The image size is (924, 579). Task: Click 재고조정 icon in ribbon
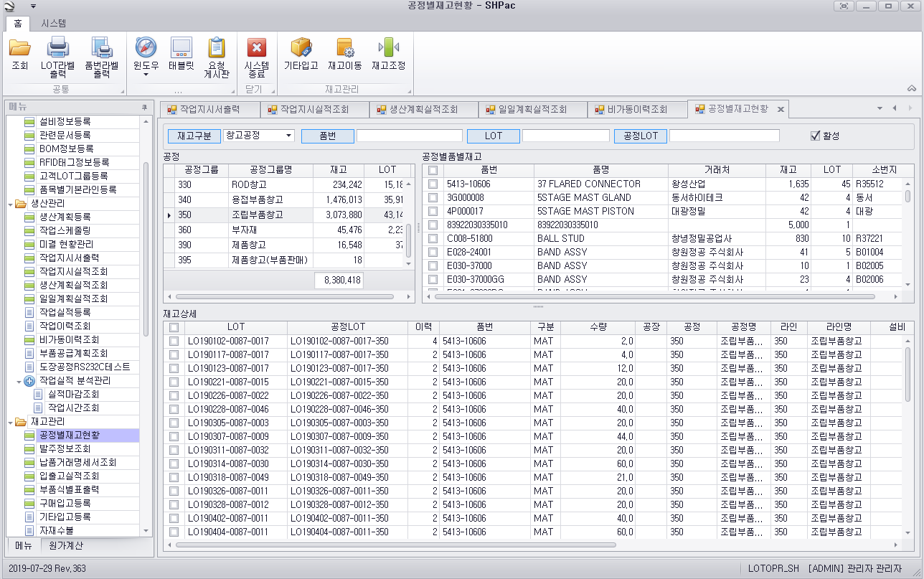388,49
